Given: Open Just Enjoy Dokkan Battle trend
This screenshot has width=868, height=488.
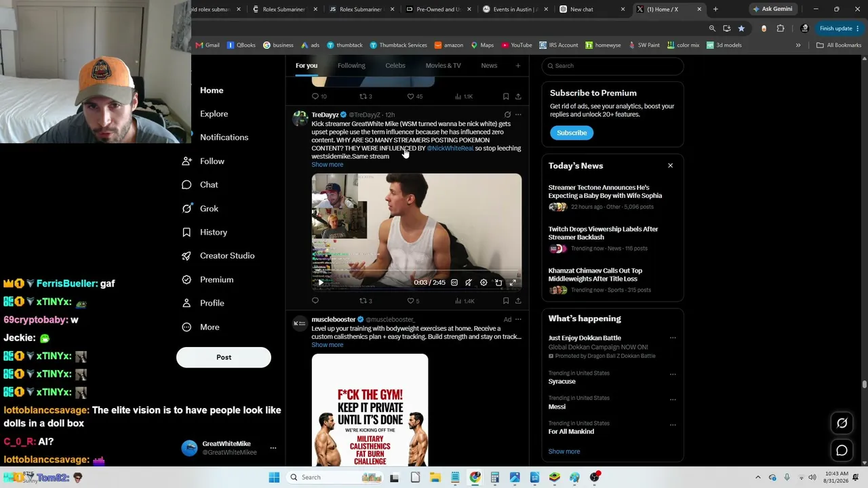Looking at the screenshot, I should click(585, 338).
